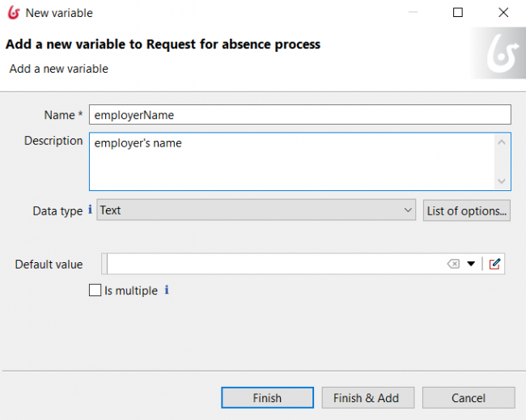
Task: Open expression editor pencil icon
Action: 494,264
